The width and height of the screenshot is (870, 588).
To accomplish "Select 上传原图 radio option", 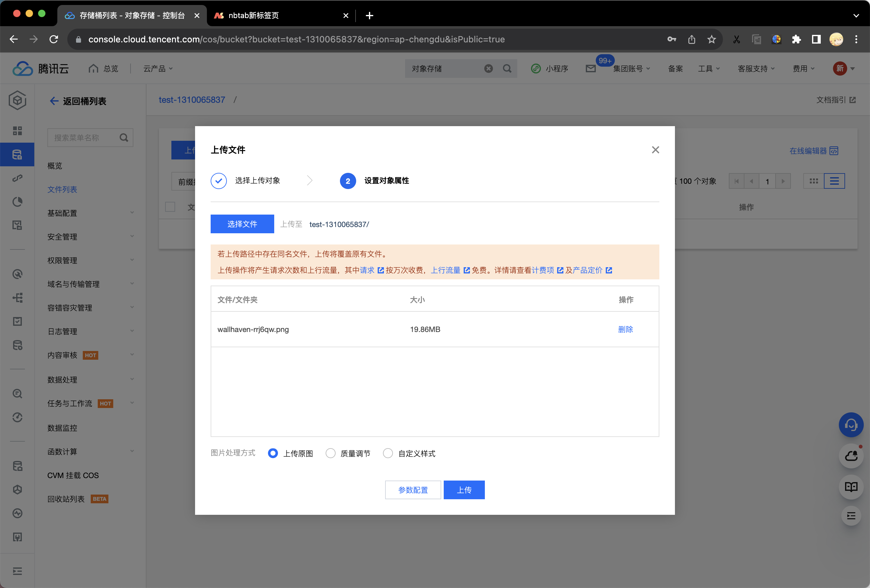I will (x=273, y=453).
